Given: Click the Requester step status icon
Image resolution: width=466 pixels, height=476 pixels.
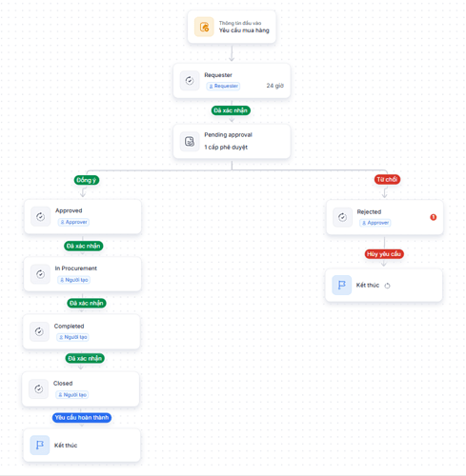Looking at the screenshot, I should (190, 81).
